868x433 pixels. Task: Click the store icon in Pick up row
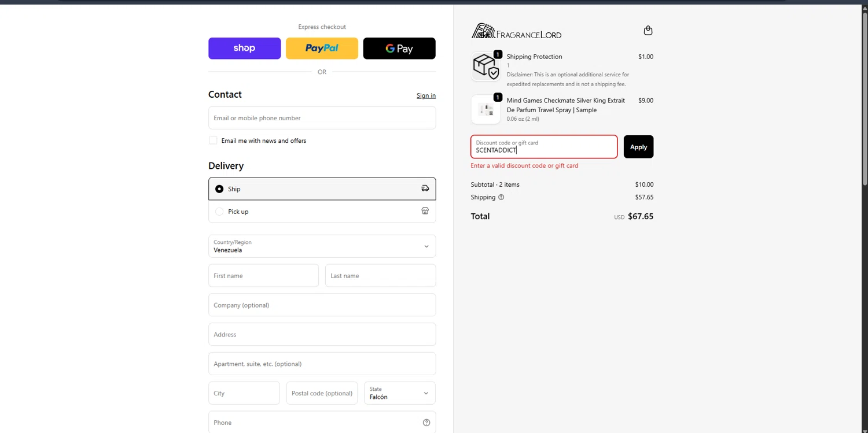point(425,211)
